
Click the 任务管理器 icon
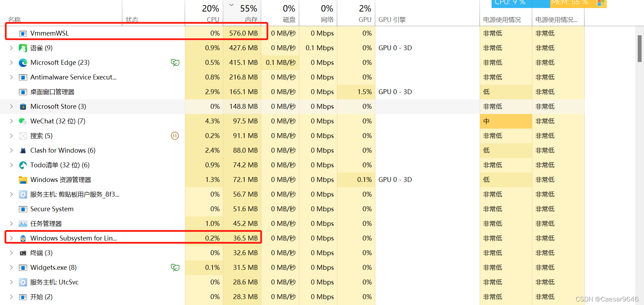[x=23, y=224]
